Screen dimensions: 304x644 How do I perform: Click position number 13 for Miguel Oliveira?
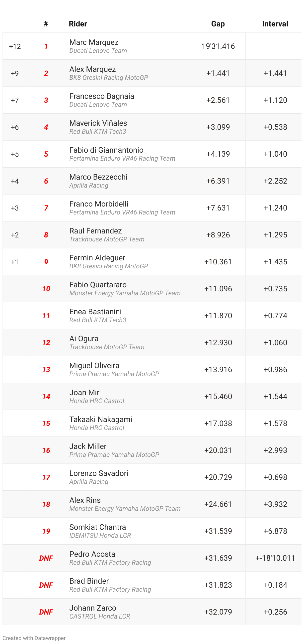46,369
